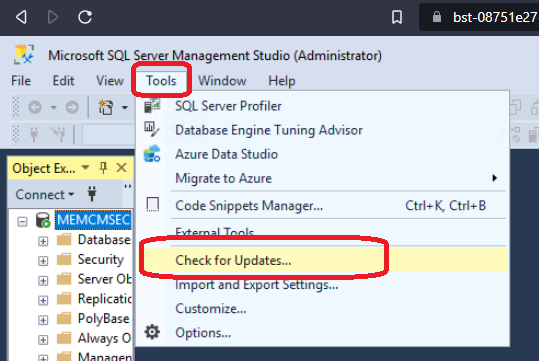Open Options from the Tools menu
The height and width of the screenshot is (361, 539).
coord(323,333)
